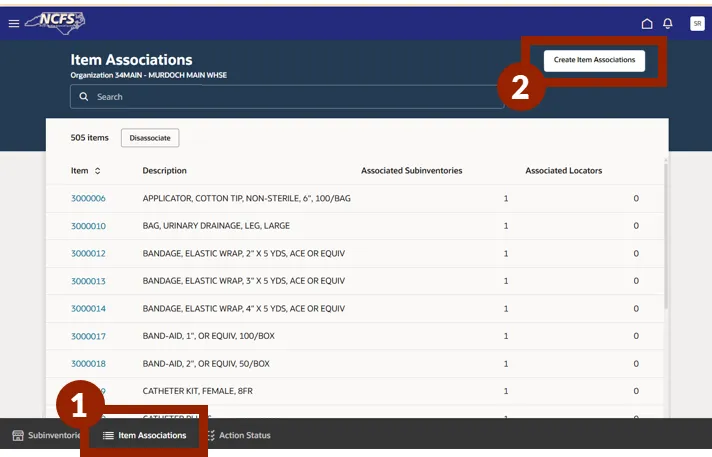Click the NCFS logo

(55, 22)
